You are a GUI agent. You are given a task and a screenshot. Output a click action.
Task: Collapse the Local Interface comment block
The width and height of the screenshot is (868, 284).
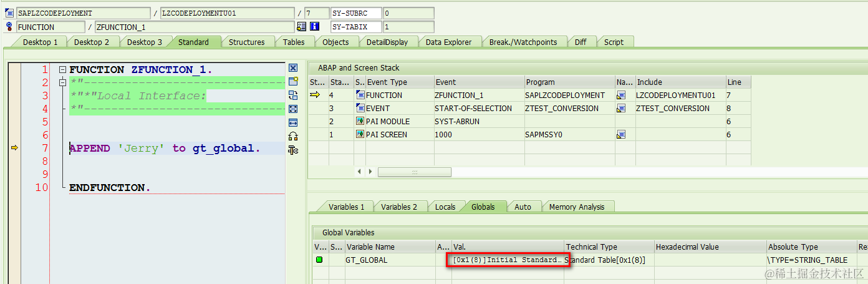point(62,83)
